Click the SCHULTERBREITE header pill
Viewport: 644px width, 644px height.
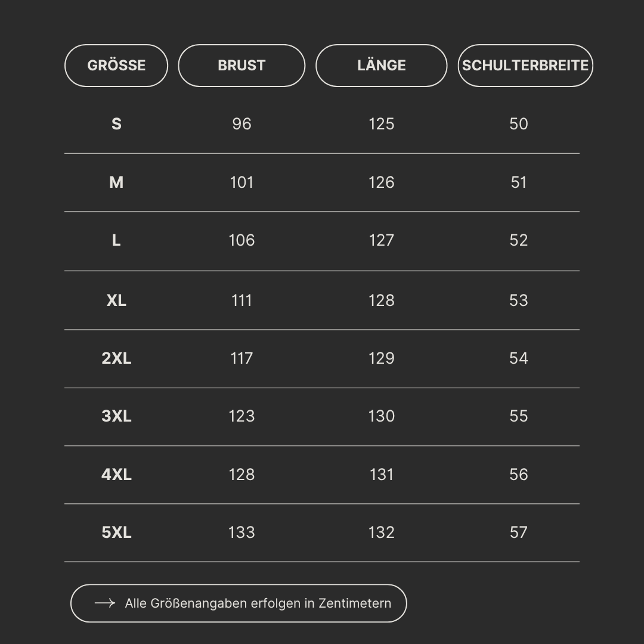[525, 66]
